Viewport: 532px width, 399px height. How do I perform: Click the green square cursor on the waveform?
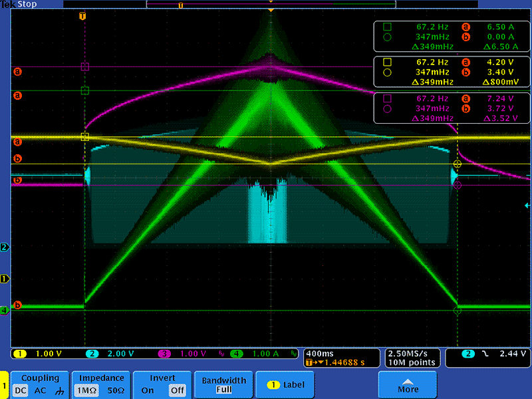85,90
